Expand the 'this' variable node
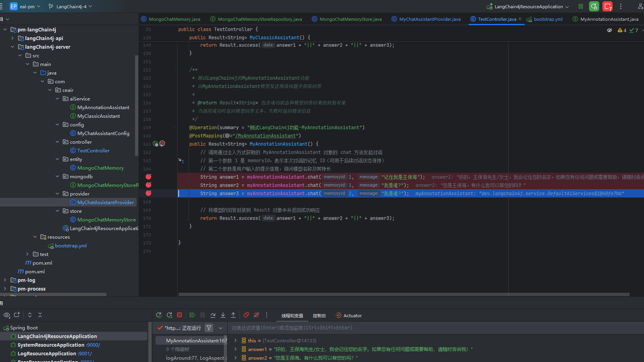Screen dimensions: 644x362 (x=236, y=341)
